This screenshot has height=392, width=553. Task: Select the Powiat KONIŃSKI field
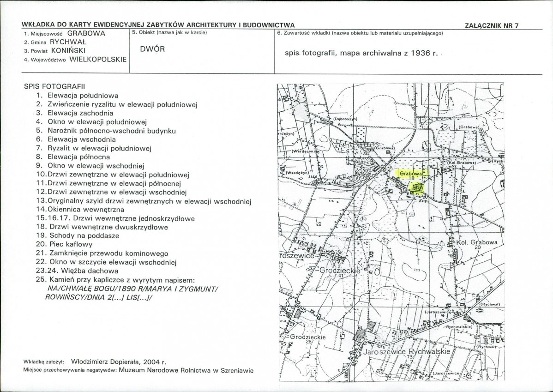[54, 50]
